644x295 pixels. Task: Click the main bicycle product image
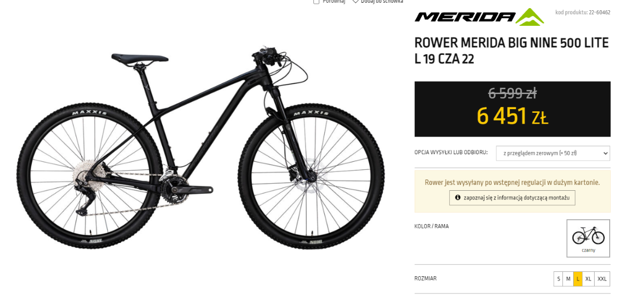coord(200,148)
